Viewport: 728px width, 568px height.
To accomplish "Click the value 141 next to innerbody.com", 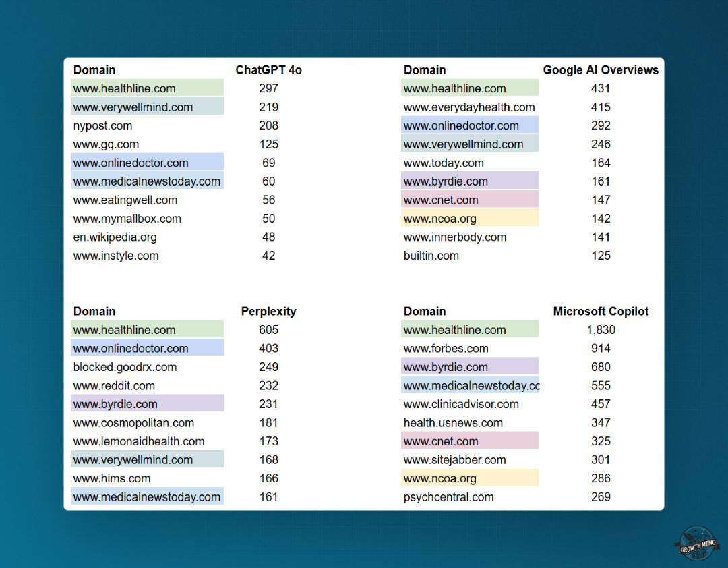I will 601,237.
